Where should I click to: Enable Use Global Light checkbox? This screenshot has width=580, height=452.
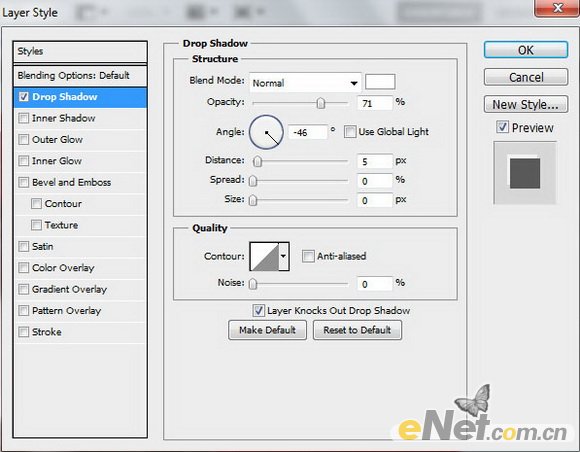tap(350, 132)
